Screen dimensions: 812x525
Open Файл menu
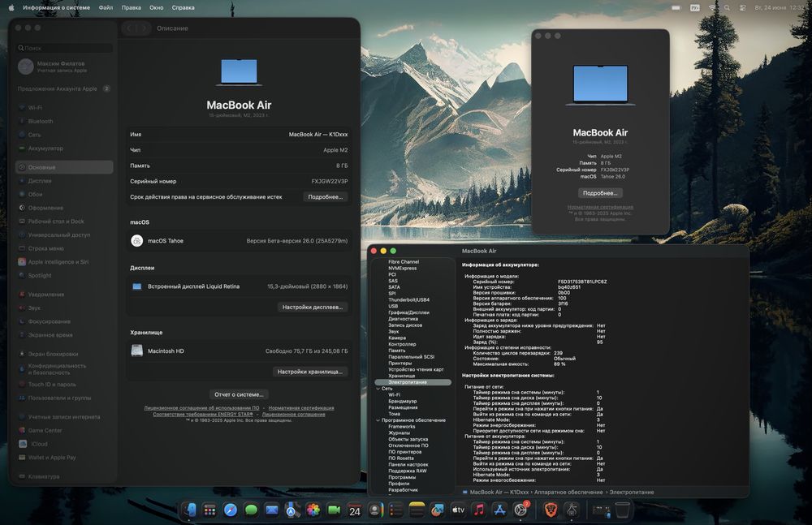(x=106, y=8)
